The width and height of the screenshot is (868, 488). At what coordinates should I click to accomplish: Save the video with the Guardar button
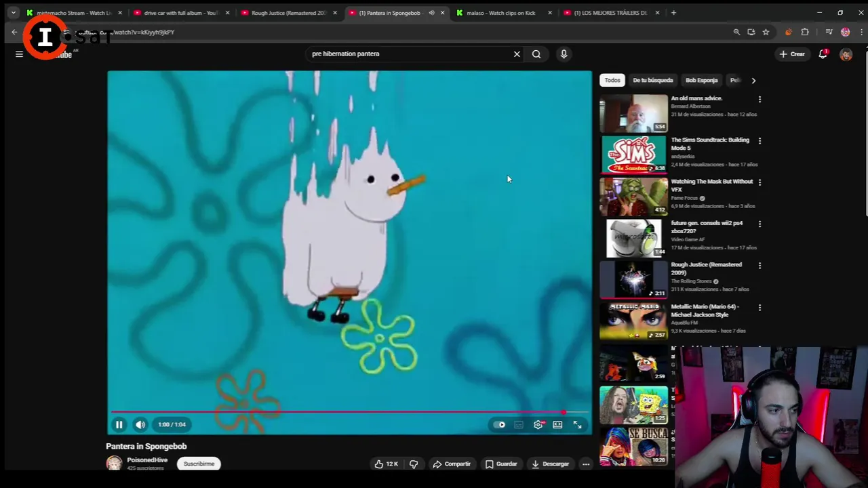pyautogui.click(x=501, y=464)
